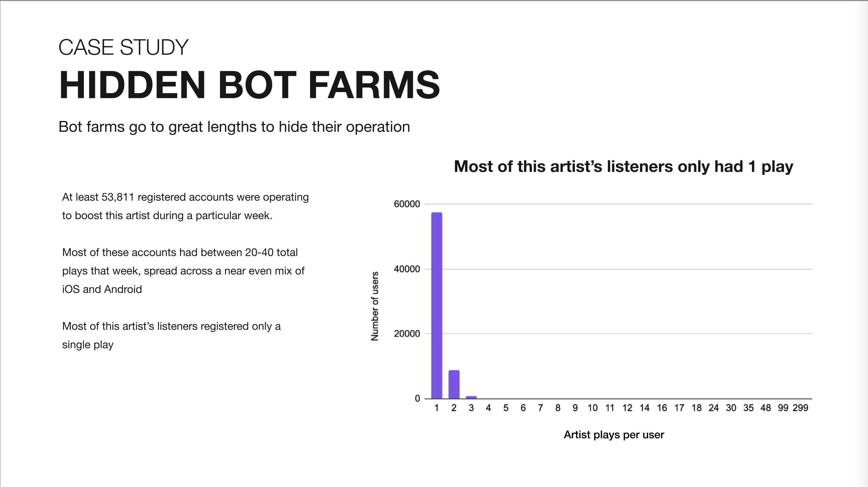Screen dimensions: 868x487
Task: Click the 10 x-axis tick label
Action: [592, 408]
